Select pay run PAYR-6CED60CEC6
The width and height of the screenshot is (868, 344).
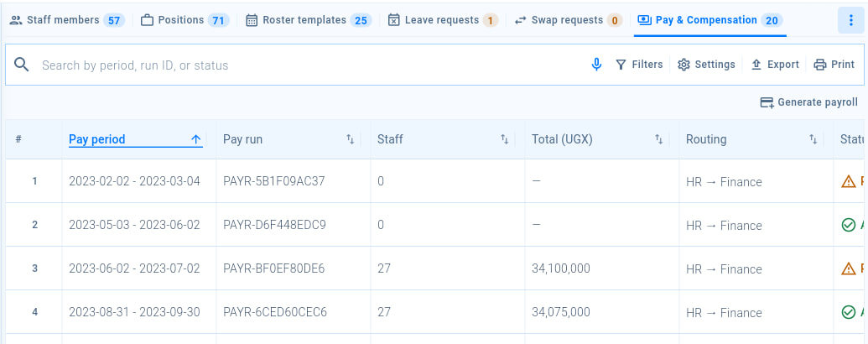[x=275, y=312]
